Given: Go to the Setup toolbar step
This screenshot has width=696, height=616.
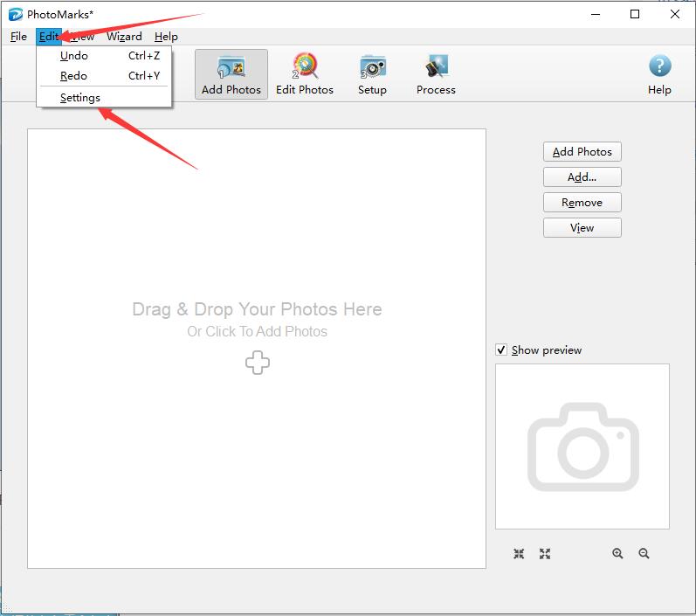Looking at the screenshot, I should [372, 74].
